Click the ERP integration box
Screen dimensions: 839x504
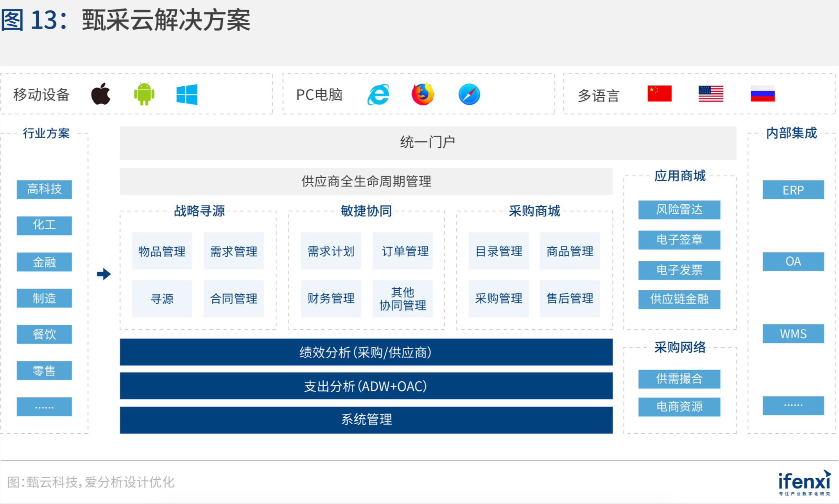coord(793,189)
